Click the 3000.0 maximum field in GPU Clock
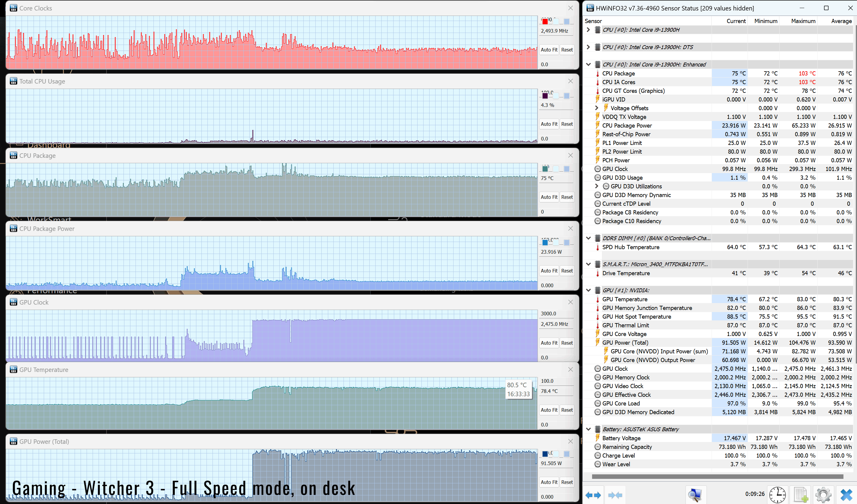857x504 pixels. point(556,314)
